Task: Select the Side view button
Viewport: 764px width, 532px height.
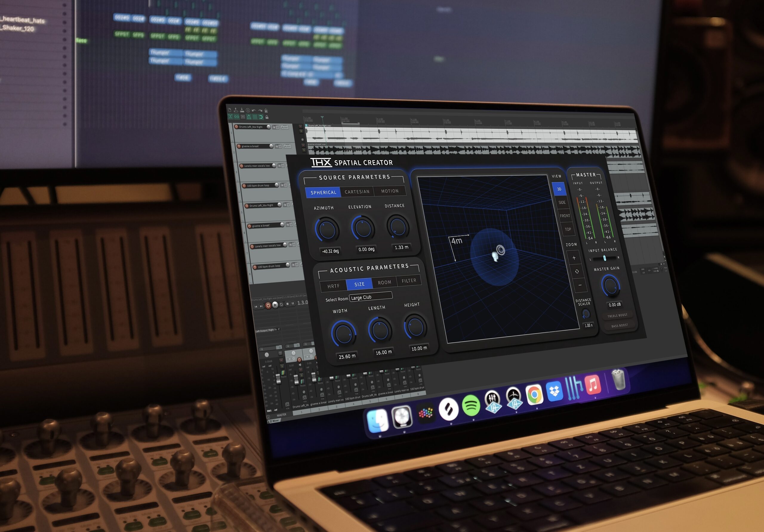Action: (562, 202)
